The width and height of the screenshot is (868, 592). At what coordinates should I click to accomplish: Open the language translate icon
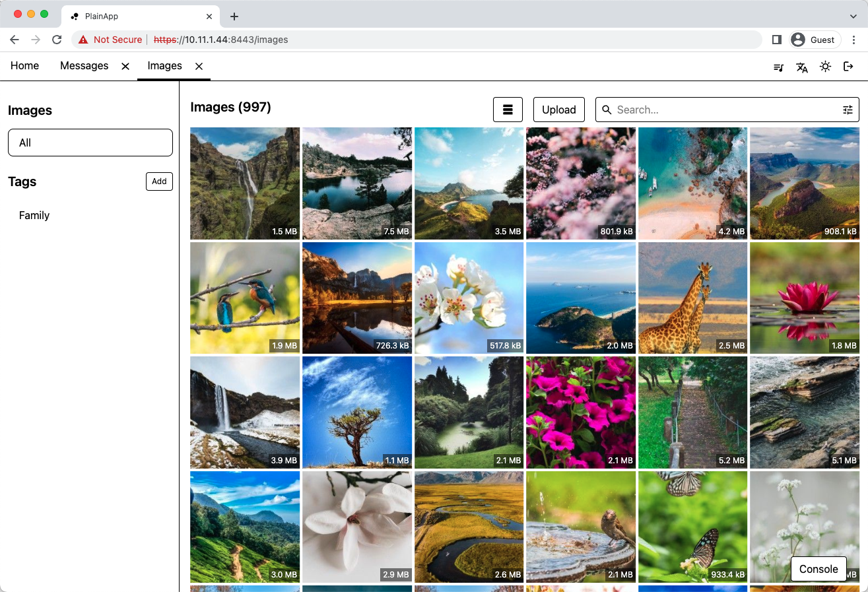point(802,67)
